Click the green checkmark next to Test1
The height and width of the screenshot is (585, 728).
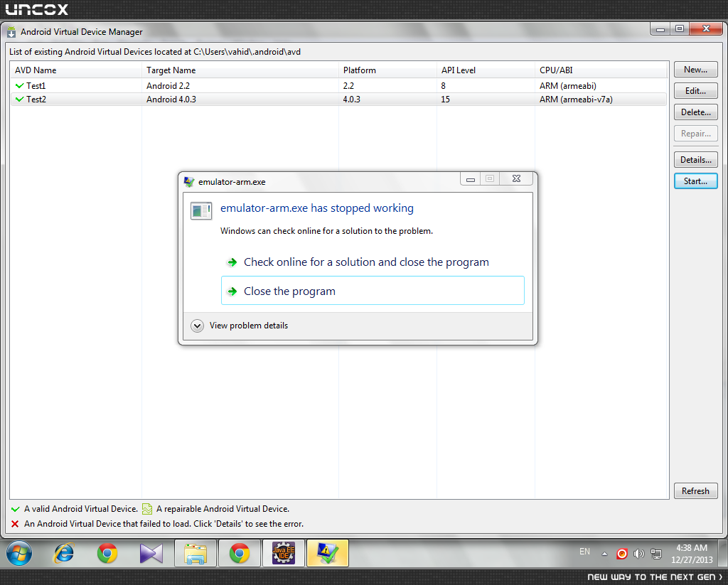[x=19, y=85]
